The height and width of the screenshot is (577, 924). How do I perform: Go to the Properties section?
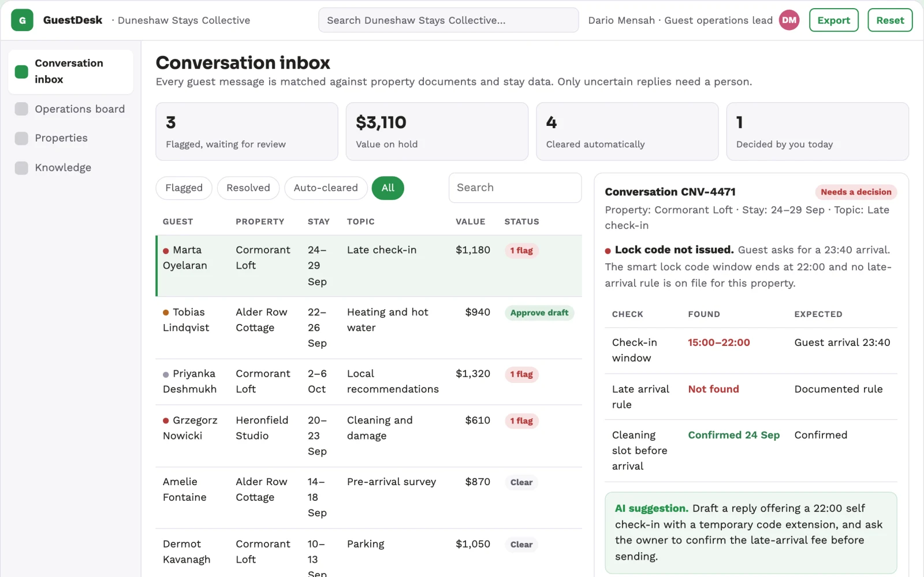70,138
